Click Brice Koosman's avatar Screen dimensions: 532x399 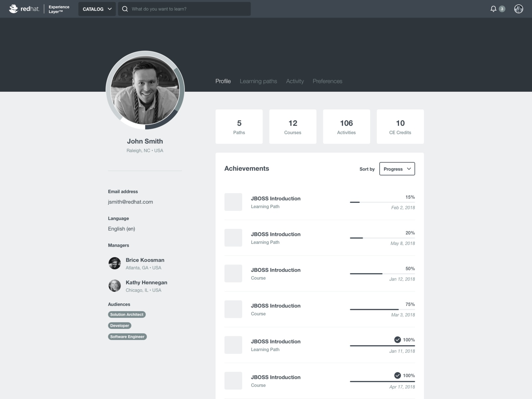(x=114, y=263)
